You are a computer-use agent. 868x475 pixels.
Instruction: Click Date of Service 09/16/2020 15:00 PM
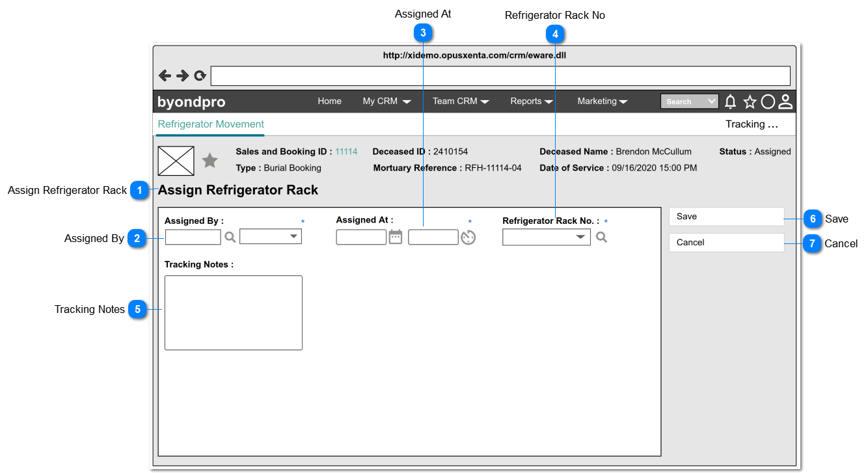[x=655, y=168]
